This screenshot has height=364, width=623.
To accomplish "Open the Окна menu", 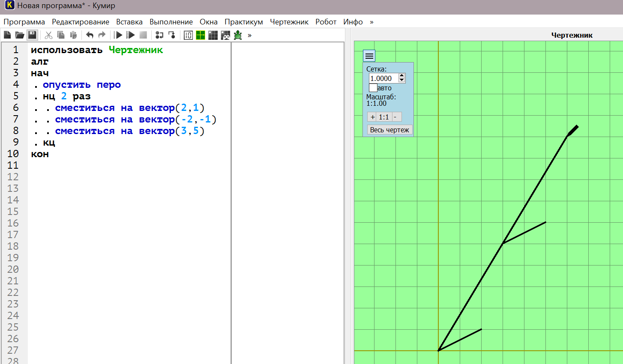I will click(x=209, y=22).
